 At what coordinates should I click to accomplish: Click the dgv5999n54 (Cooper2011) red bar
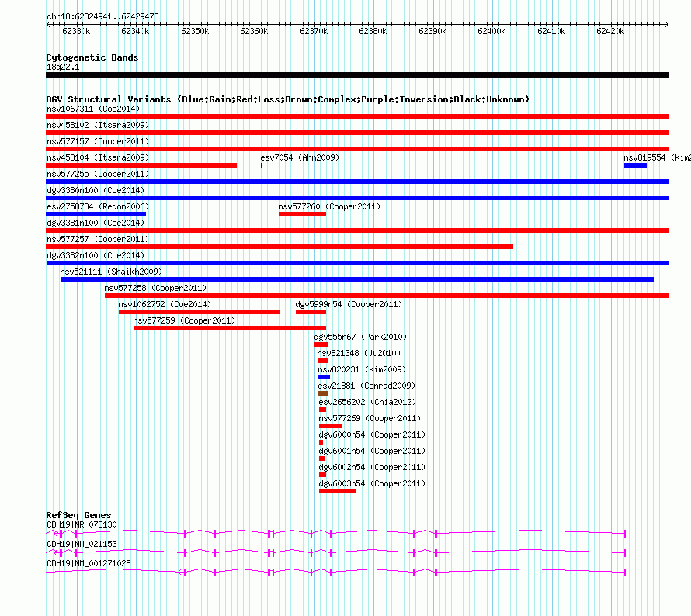click(311, 312)
